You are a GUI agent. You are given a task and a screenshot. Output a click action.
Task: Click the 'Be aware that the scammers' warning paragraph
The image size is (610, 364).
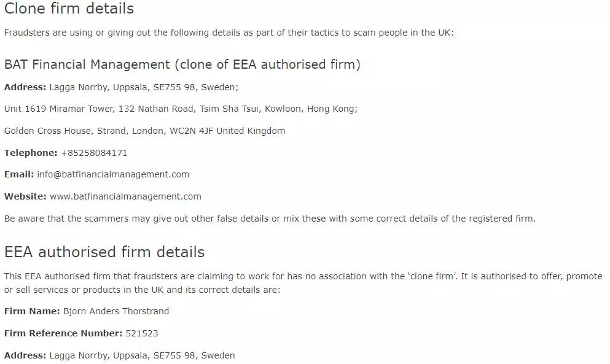(x=270, y=219)
